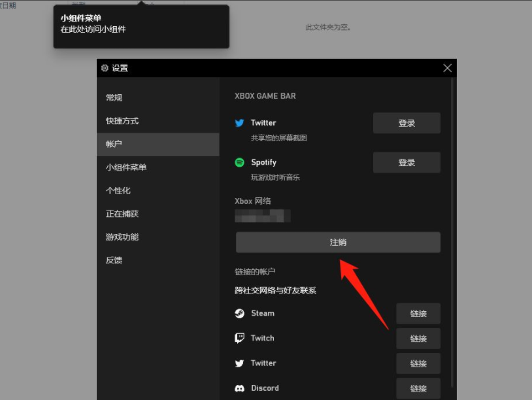This screenshot has width=532, height=400.
Task: Switch to 小组件菜单 settings section
Action: (158, 167)
